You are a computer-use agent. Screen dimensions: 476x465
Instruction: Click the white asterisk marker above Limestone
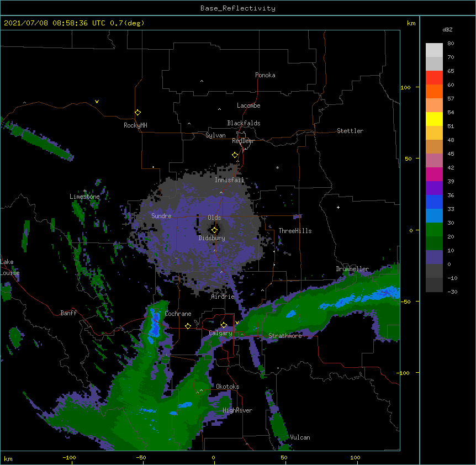pyautogui.click(x=85, y=191)
